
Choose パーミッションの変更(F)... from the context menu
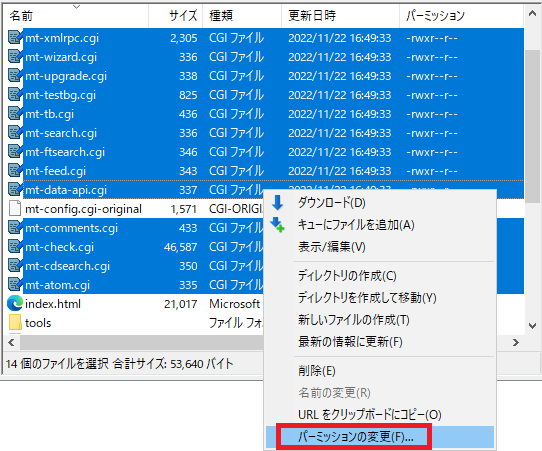[x=355, y=437]
